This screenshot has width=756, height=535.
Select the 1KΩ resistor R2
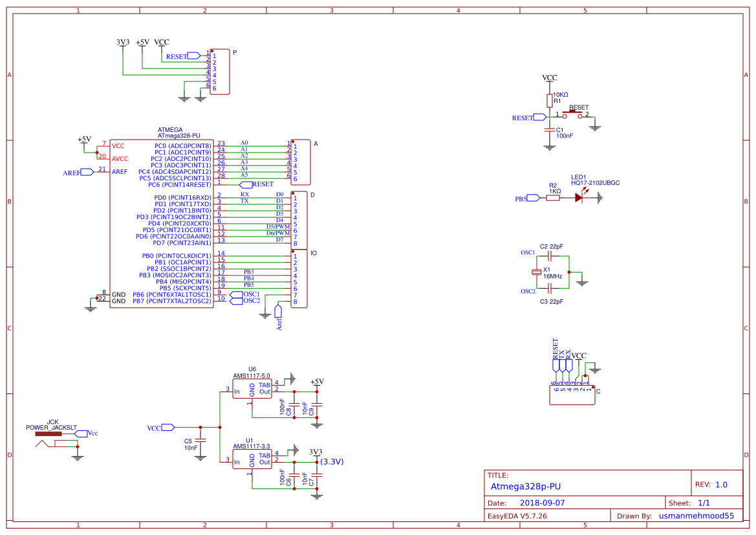point(553,198)
